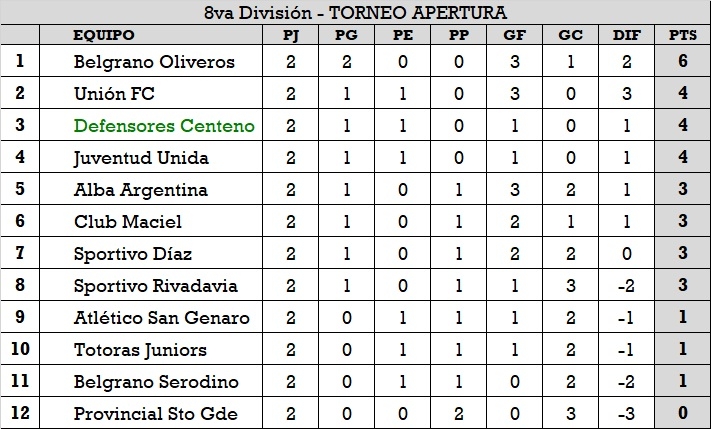Select the 8va División title cell
The image size is (711, 429).
pyautogui.click(x=356, y=12)
